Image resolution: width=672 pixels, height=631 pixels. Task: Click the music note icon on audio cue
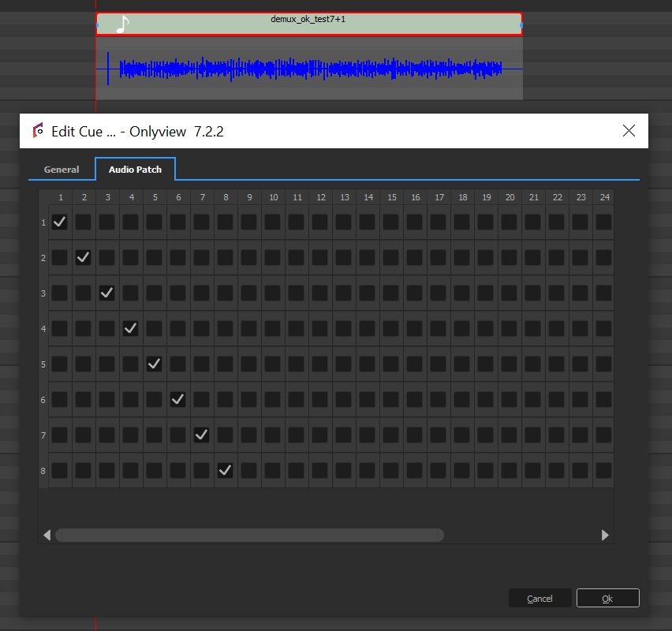pos(122,24)
